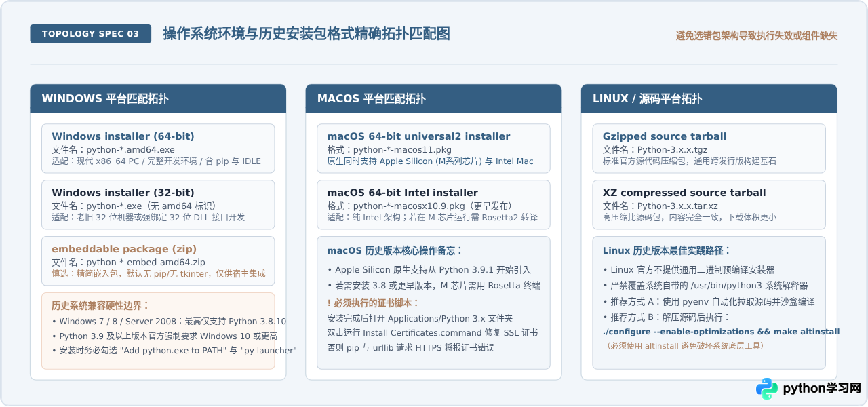Click the line "否则 pip 与 urllib 请求 HTTPS"

(410, 348)
